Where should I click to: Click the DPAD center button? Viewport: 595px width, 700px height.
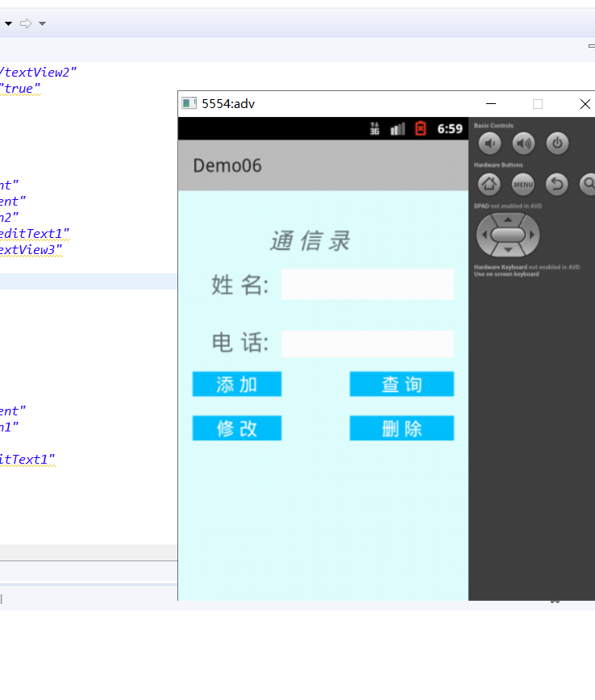point(508,235)
